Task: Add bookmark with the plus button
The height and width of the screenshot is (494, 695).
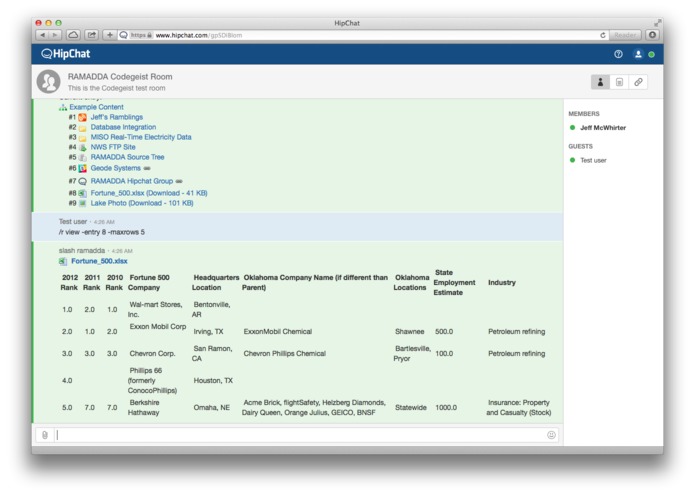Action: click(109, 35)
